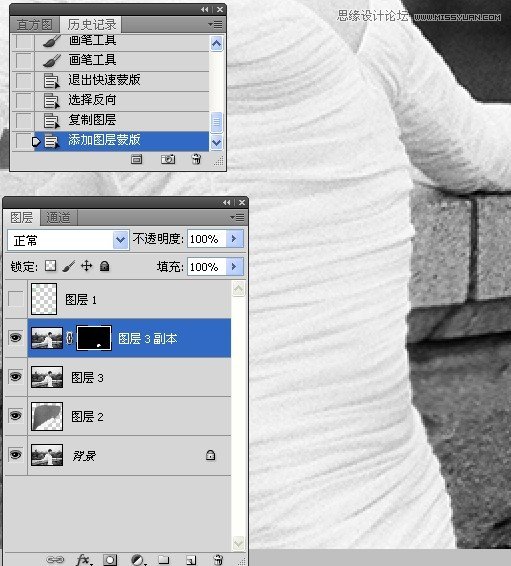Click the 不透明度 value field

point(207,239)
